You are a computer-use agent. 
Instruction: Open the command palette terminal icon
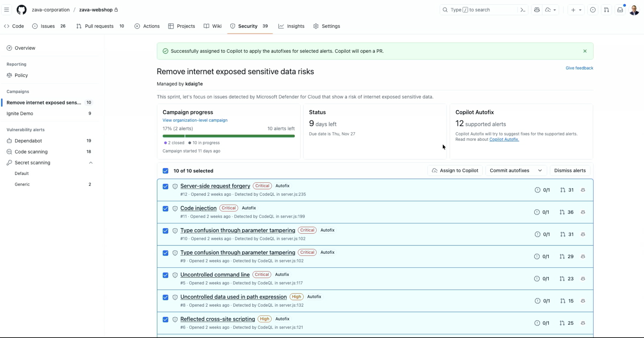[x=523, y=10]
